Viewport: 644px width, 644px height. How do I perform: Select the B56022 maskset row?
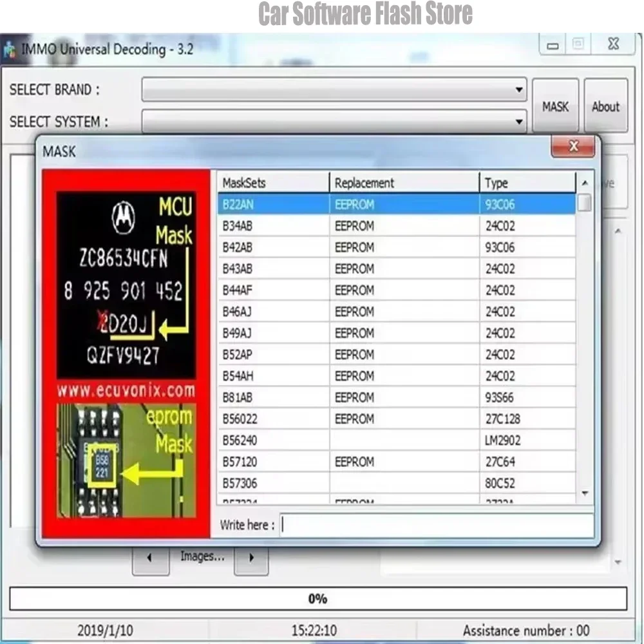396,419
